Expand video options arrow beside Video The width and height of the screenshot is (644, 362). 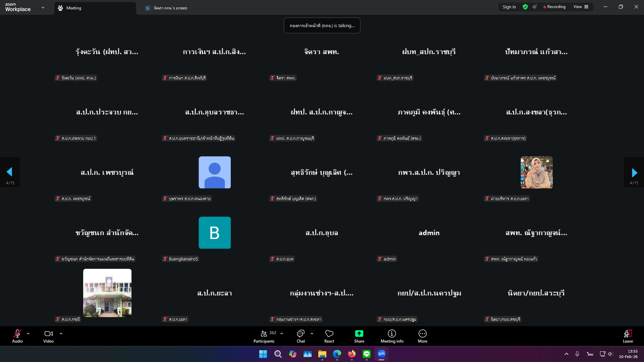coord(61,334)
